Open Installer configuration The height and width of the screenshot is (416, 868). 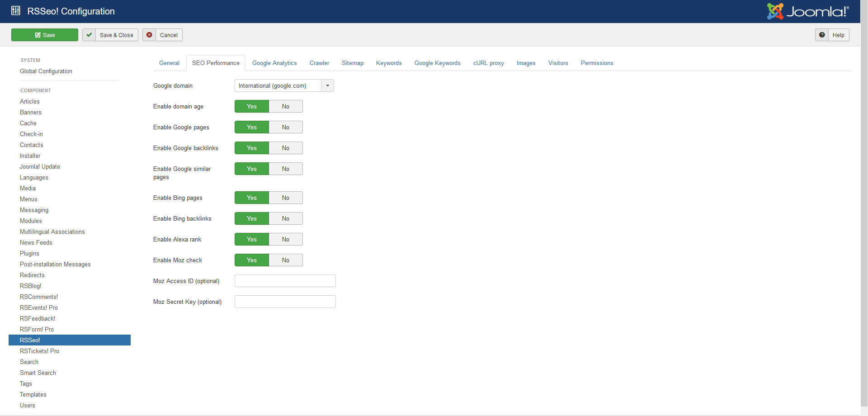point(30,156)
